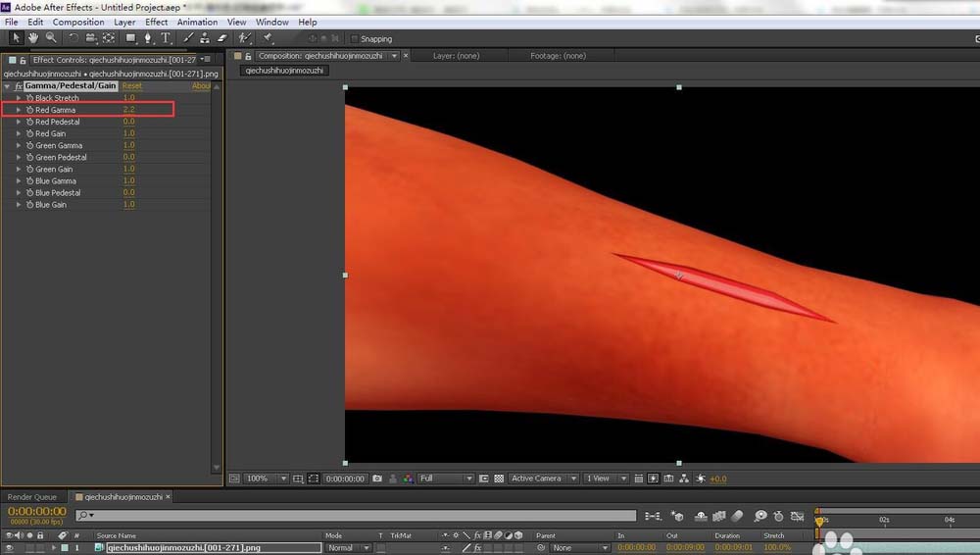
Task: Click Reset for Gamma/Pedestal/Gain
Action: coord(132,85)
